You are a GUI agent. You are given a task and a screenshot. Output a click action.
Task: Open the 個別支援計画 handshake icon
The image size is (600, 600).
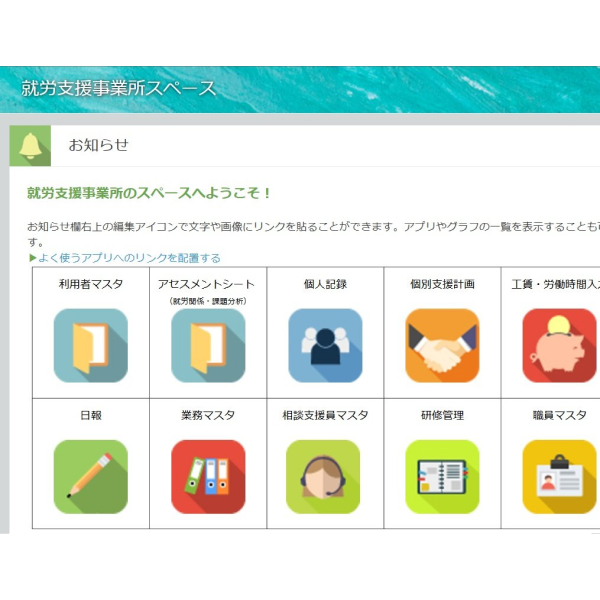[x=442, y=346]
